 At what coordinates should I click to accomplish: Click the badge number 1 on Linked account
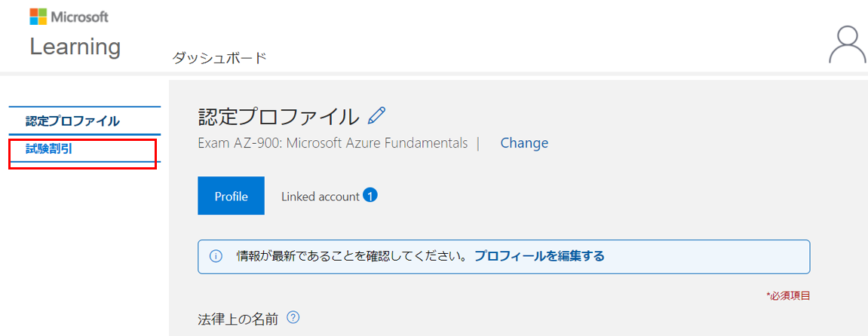pyautogui.click(x=370, y=195)
